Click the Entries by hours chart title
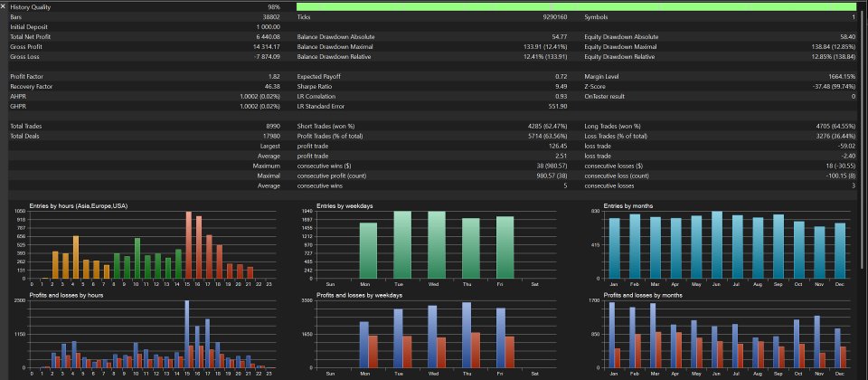 point(80,205)
